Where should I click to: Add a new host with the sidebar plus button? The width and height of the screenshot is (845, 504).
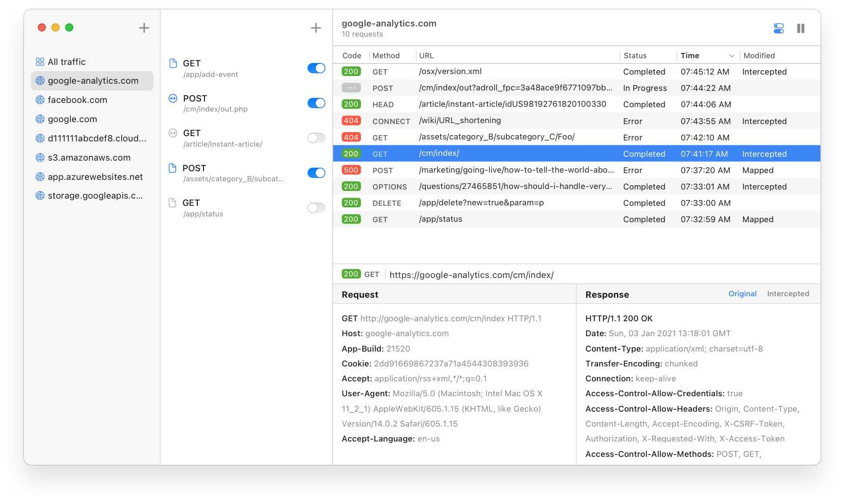[x=144, y=27]
